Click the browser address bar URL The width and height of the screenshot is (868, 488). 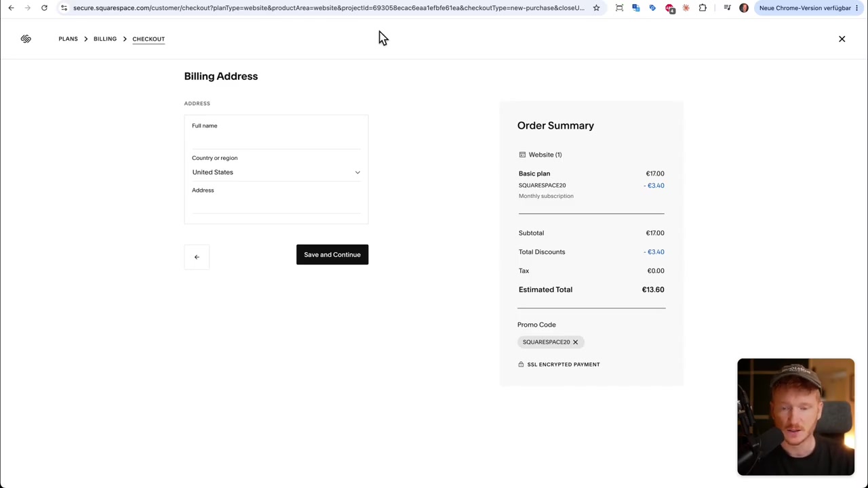[x=328, y=7]
